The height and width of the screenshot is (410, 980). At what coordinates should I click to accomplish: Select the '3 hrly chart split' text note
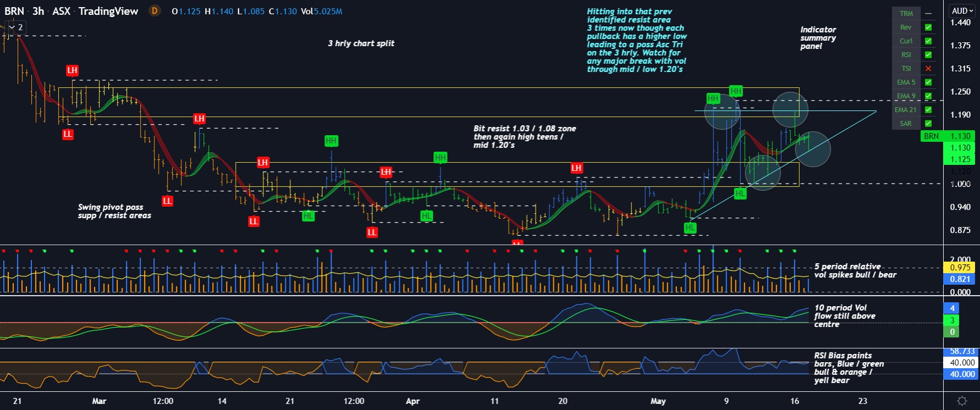click(361, 43)
